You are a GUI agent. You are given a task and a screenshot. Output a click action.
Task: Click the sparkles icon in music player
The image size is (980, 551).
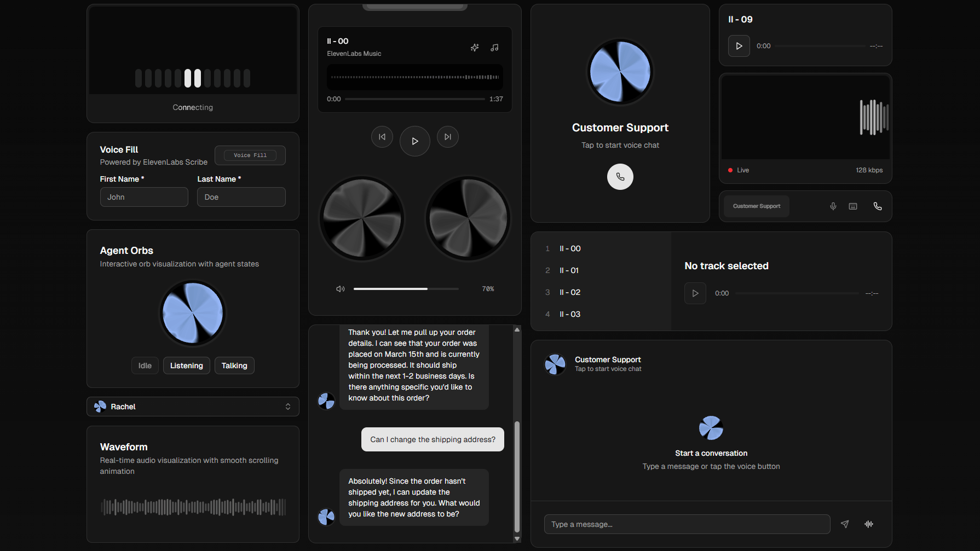[x=474, y=48]
